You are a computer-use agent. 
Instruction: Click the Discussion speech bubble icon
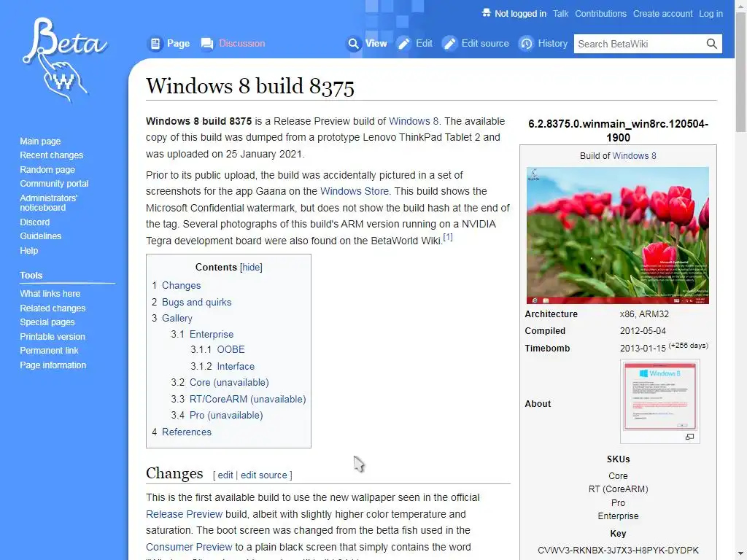tap(207, 44)
